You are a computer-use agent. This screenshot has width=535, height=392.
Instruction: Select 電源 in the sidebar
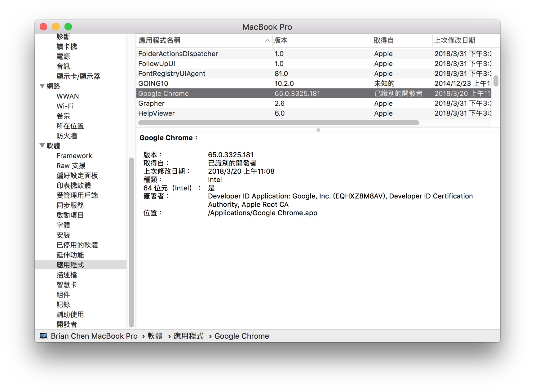pos(63,56)
